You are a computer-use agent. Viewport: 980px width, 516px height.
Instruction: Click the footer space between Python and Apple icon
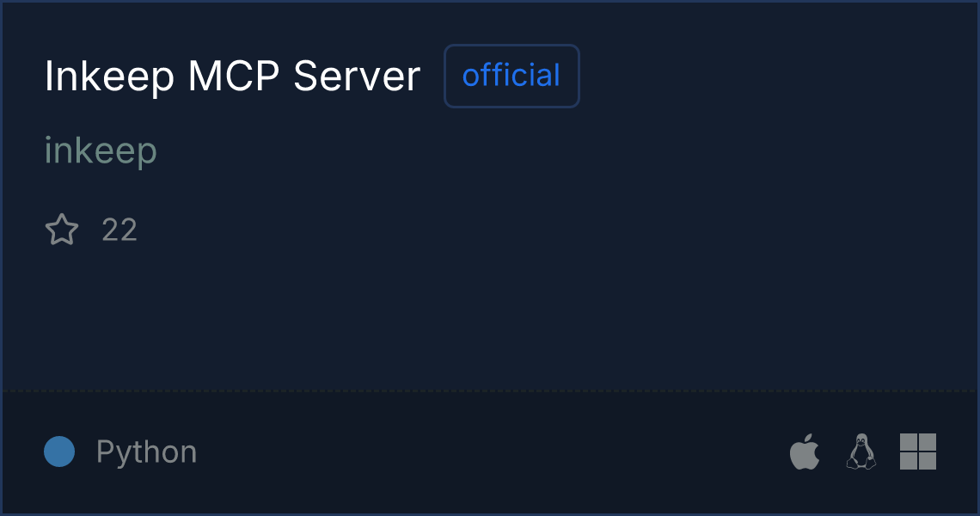[493, 451]
